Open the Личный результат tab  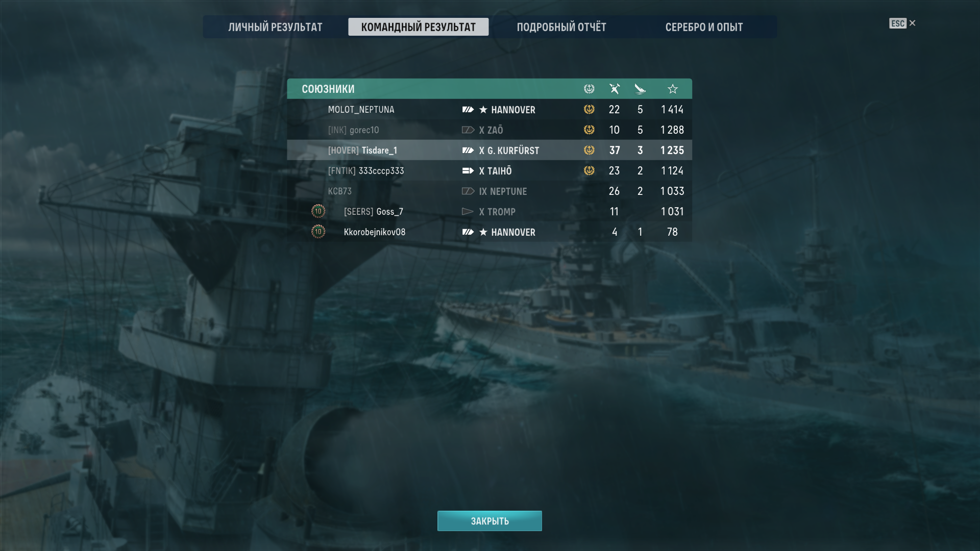click(275, 27)
